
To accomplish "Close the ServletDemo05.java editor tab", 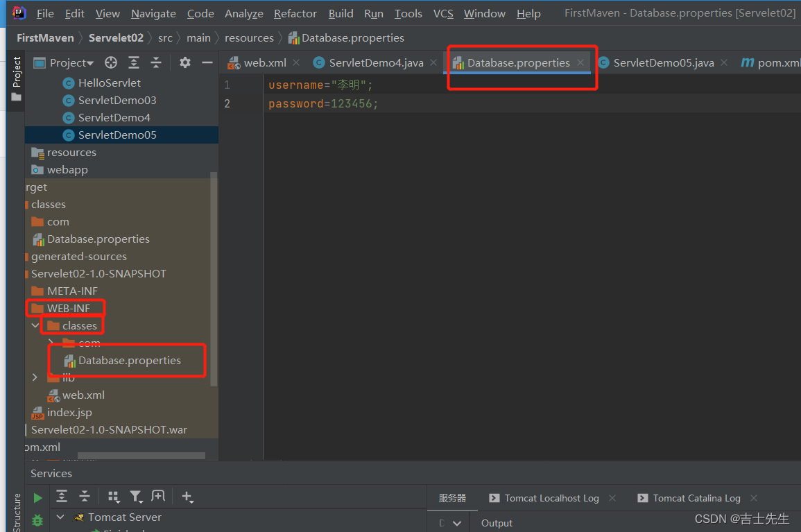I will click(724, 62).
